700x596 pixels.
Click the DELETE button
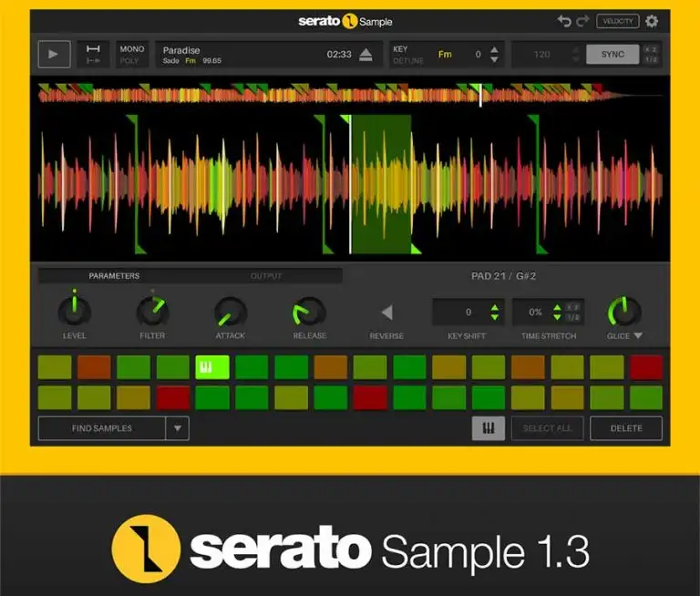coord(626,428)
